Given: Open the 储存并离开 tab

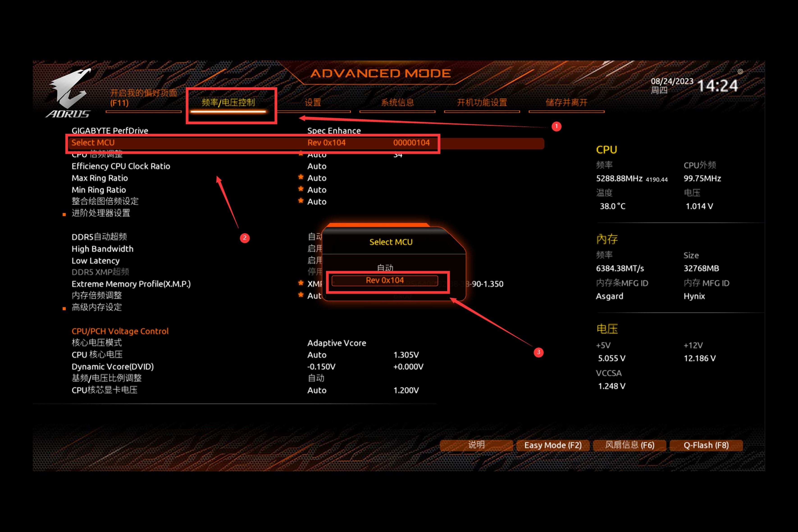Looking at the screenshot, I should [566, 102].
